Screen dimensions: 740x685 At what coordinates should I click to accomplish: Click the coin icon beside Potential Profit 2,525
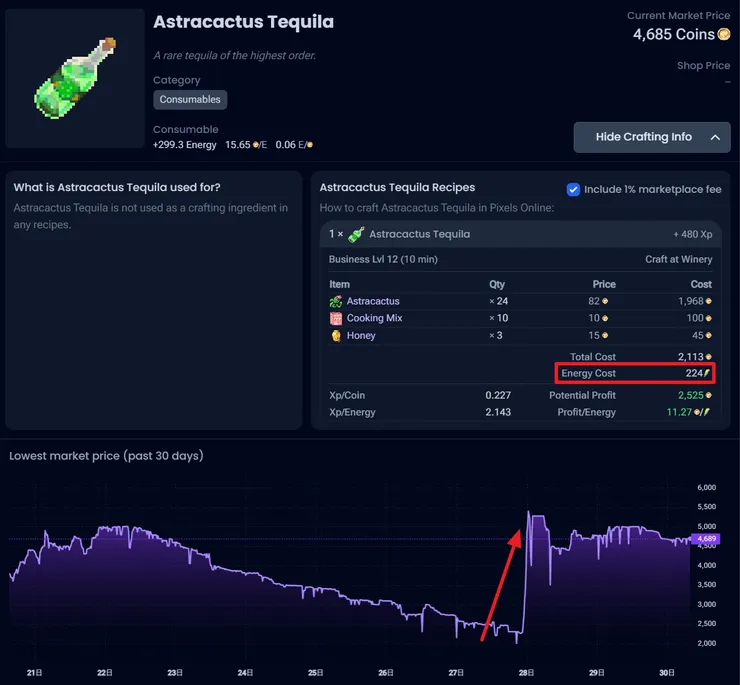[x=708, y=395]
